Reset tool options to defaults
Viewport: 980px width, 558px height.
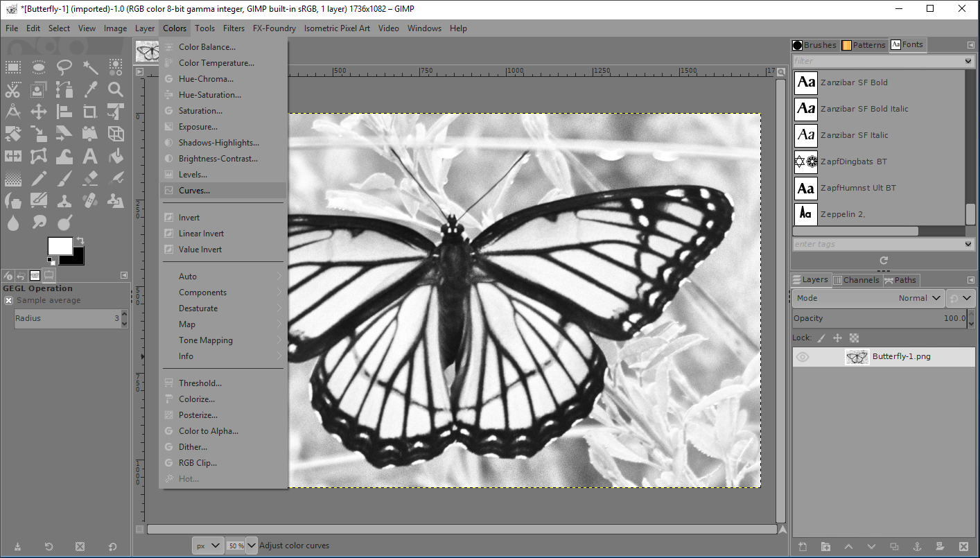click(x=112, y=547)
